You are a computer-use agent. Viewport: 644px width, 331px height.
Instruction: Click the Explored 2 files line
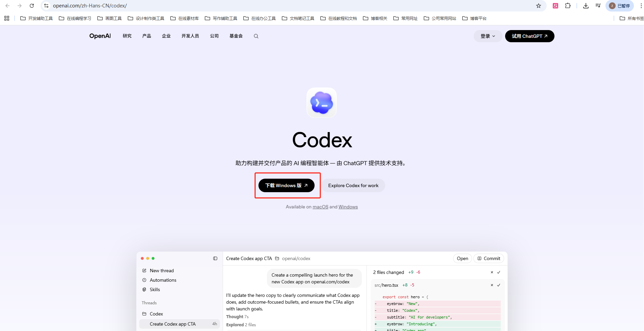coord(241,325)
